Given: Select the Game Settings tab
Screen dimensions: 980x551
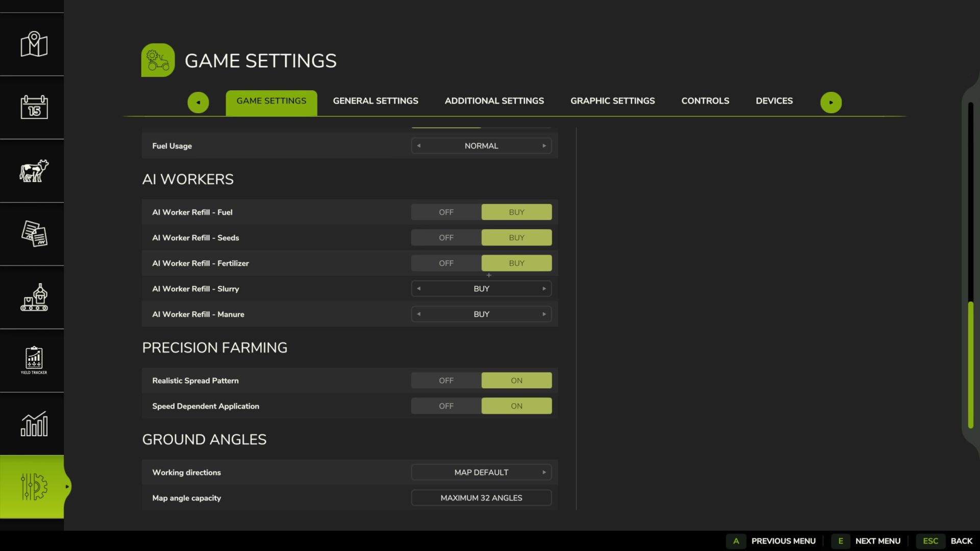Looking at the screenshot, I should (x=272, y=103).
